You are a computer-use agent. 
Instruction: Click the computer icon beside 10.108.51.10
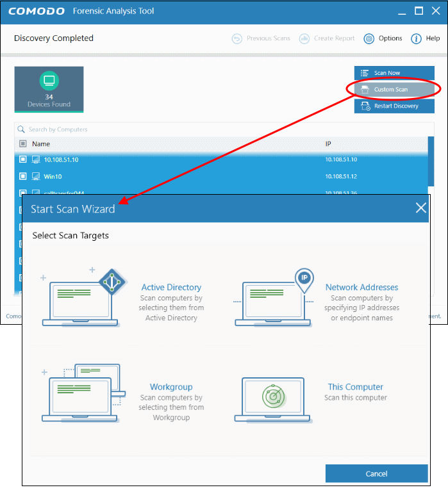36,159
